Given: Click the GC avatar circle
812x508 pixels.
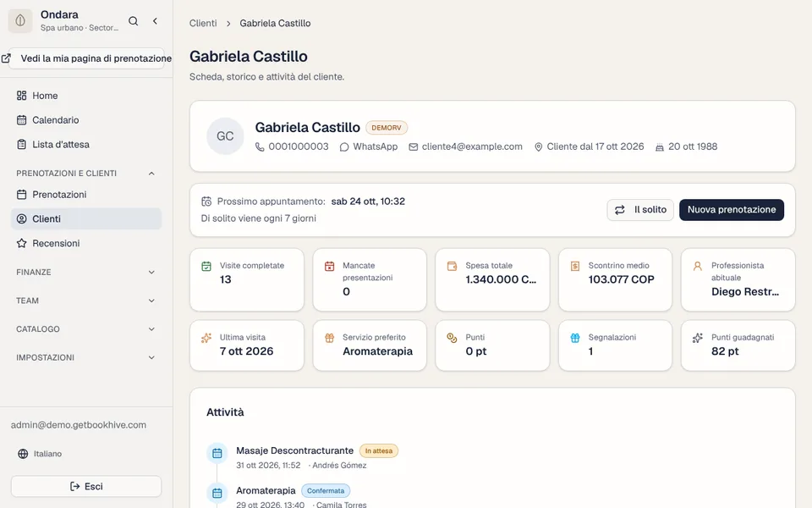Looking at the screenshot, I should [225, 135].
